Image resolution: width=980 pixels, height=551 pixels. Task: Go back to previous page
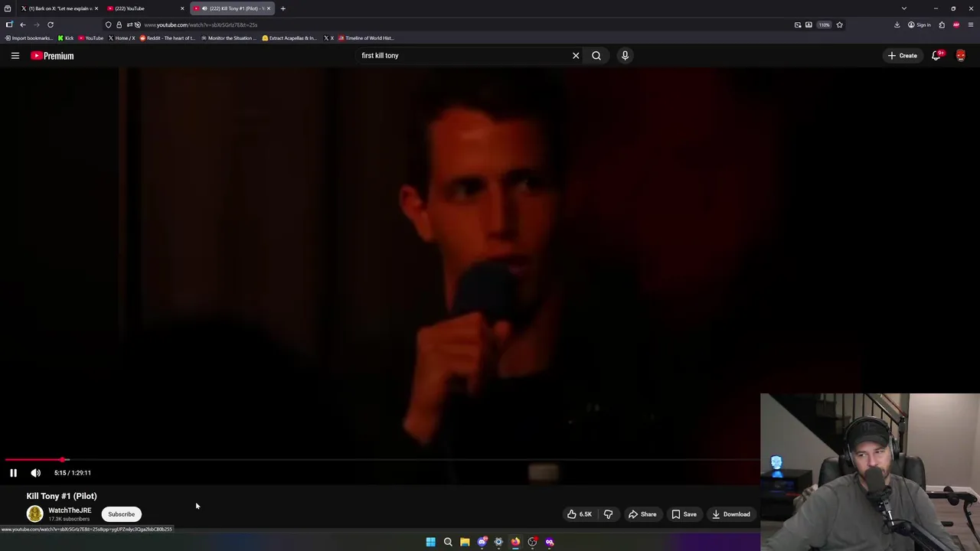(x=22, y=24)
